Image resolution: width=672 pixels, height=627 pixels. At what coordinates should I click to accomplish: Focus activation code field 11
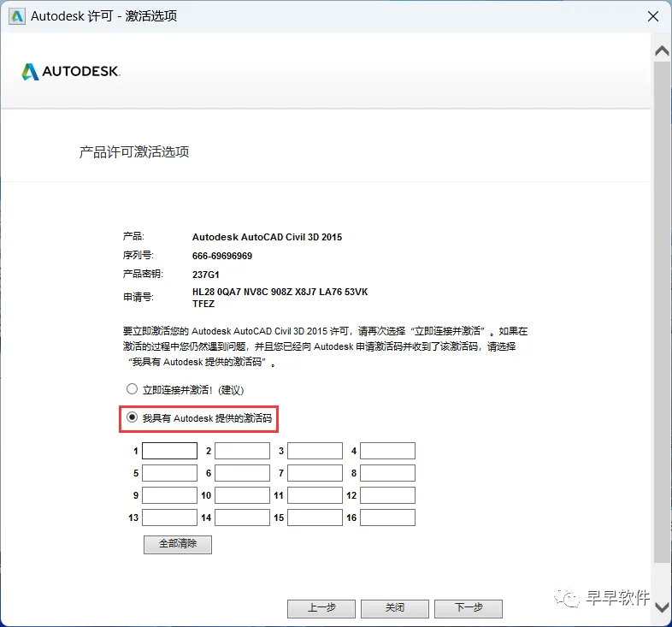point(315,495)
